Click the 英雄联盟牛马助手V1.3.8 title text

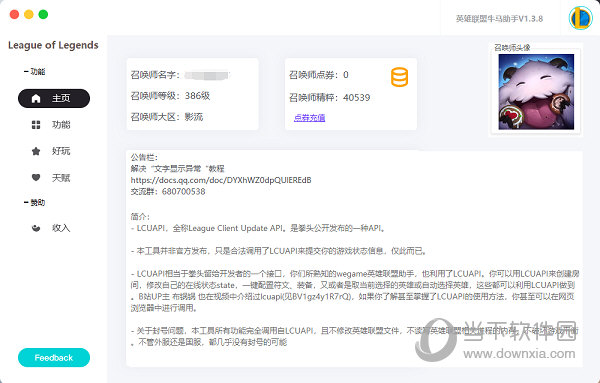tap(499, 19)
